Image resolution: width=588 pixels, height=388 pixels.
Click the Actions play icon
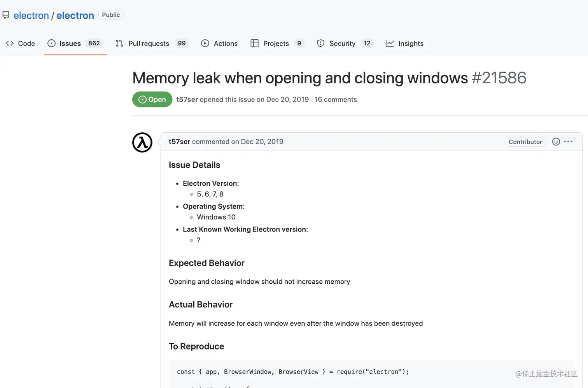[205, 43]
